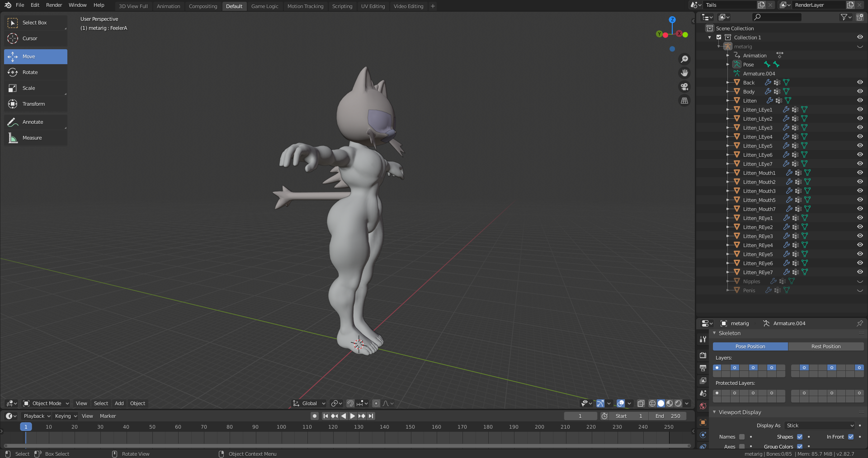Click the End frame 250 field
Image resolution: width=868 pixels, height=458 pixels.
point(668,416)
